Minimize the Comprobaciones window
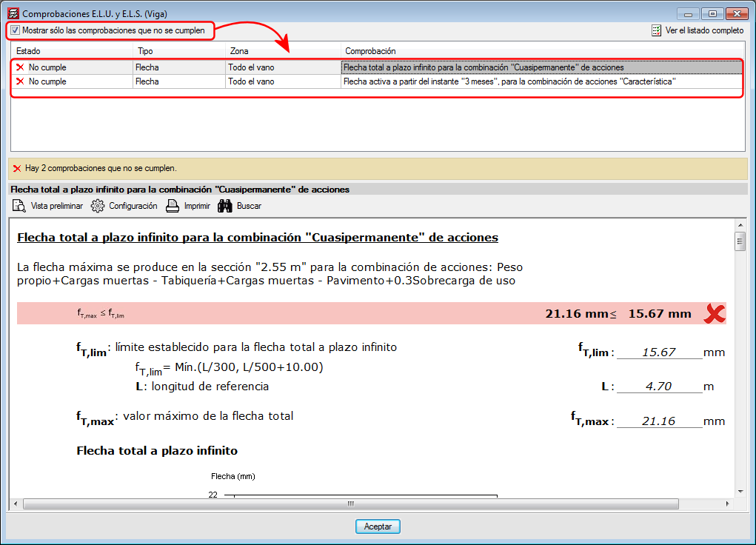This screenshot has height=545, width=756. [x=688, y=14]
